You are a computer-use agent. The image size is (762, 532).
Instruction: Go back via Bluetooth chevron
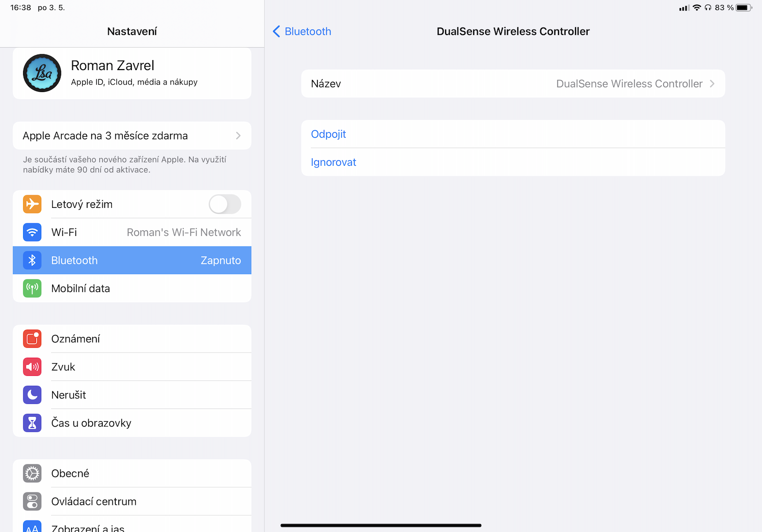[276, 32]
